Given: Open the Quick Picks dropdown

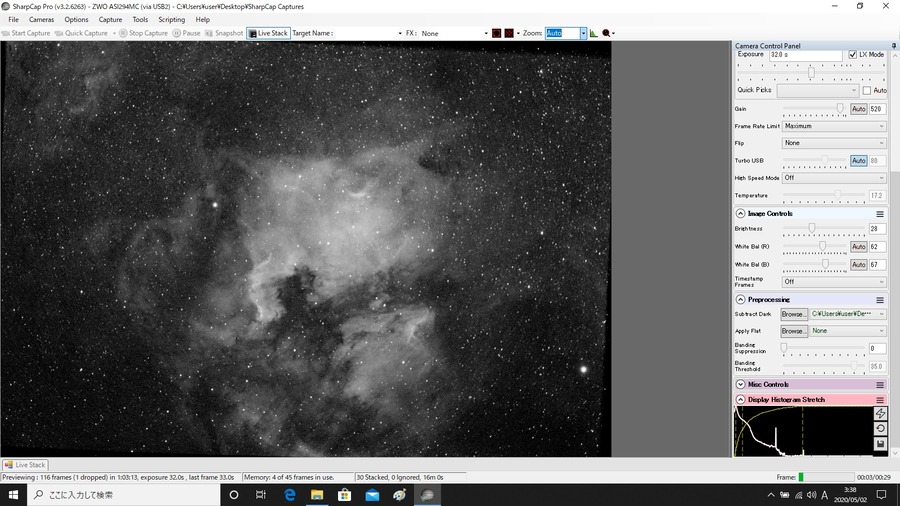Looking at the screenshot, I should coord(817,91).
